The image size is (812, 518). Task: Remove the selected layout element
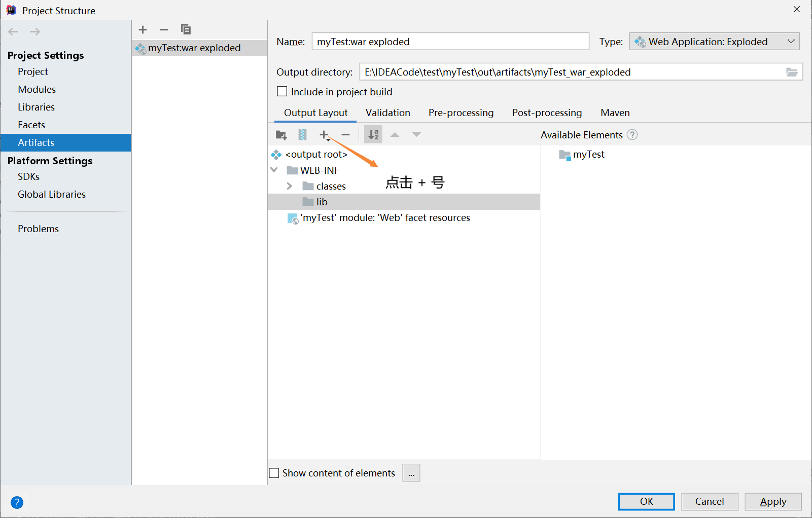346,135
